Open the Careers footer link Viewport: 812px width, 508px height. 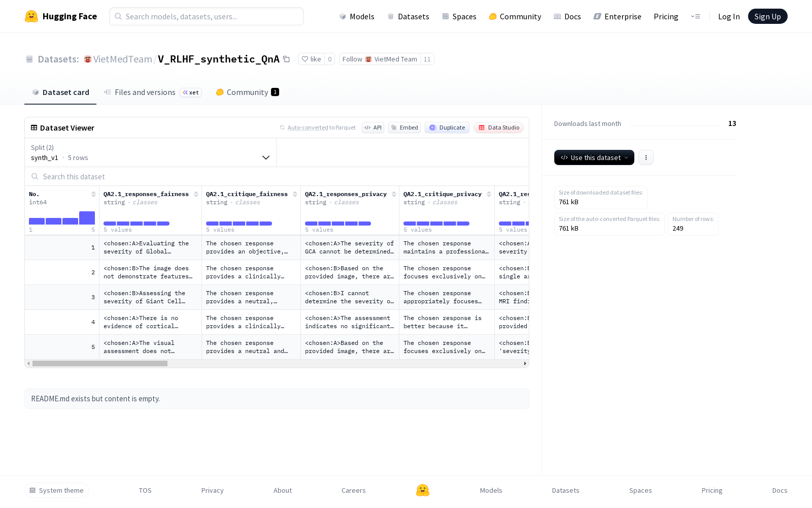click(x=354, y=490)
